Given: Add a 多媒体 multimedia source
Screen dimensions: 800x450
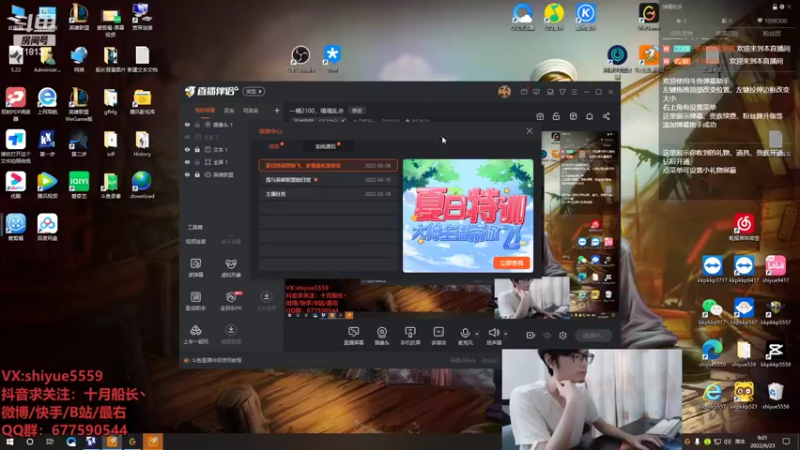Looking at the screenshot, I should (x=439, y=336).
